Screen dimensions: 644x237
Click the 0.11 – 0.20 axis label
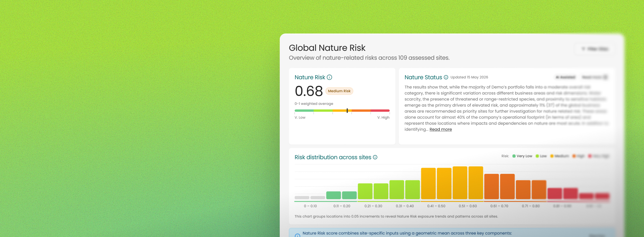[x=342, y=206]
